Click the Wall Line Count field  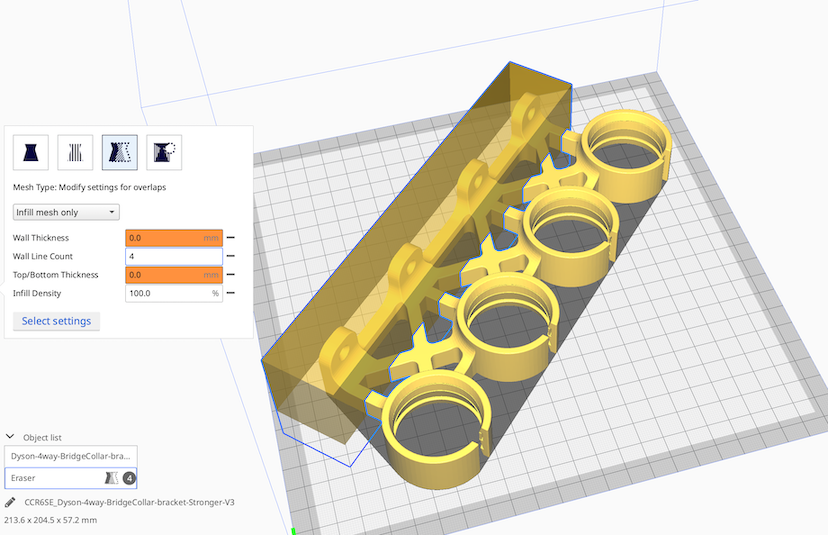[x=172, y=256]
